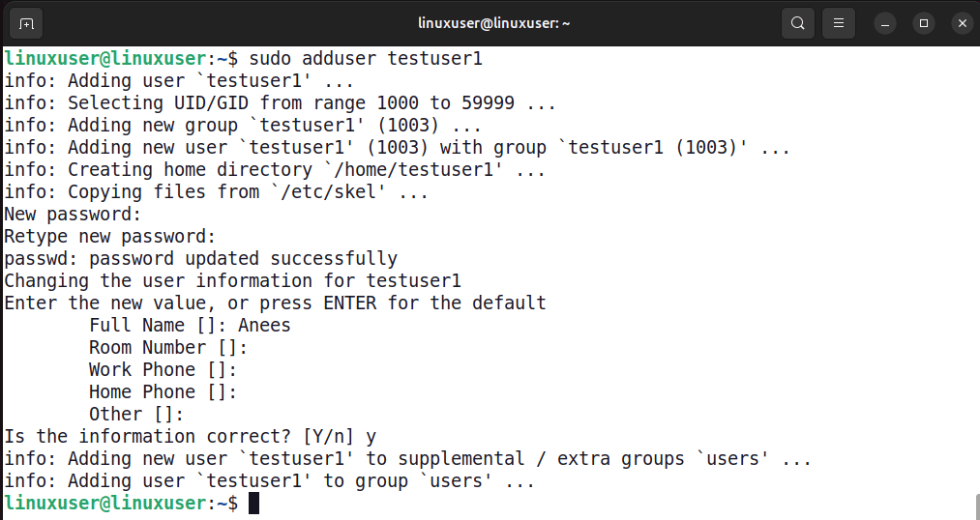Click the terminal's vertical scrollbar thumb
This screenshot has width=980, height=520.
[976, 506]
